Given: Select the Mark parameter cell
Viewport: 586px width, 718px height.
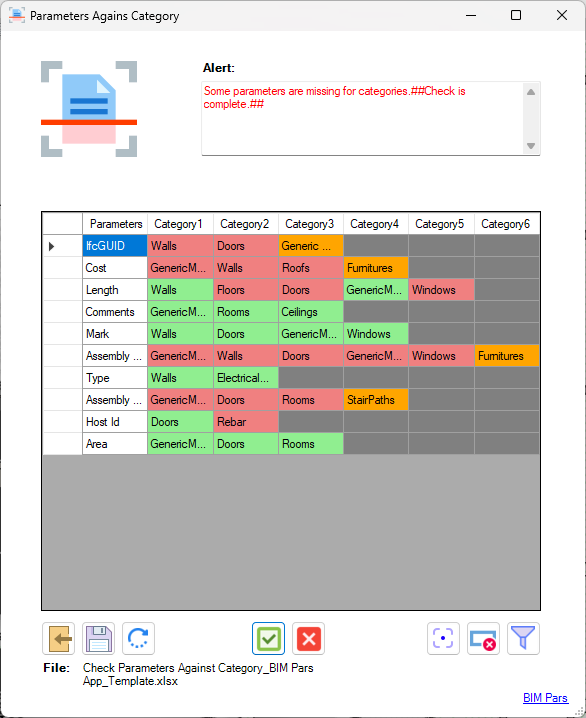Looking at the screenshot, I should 115,334.
